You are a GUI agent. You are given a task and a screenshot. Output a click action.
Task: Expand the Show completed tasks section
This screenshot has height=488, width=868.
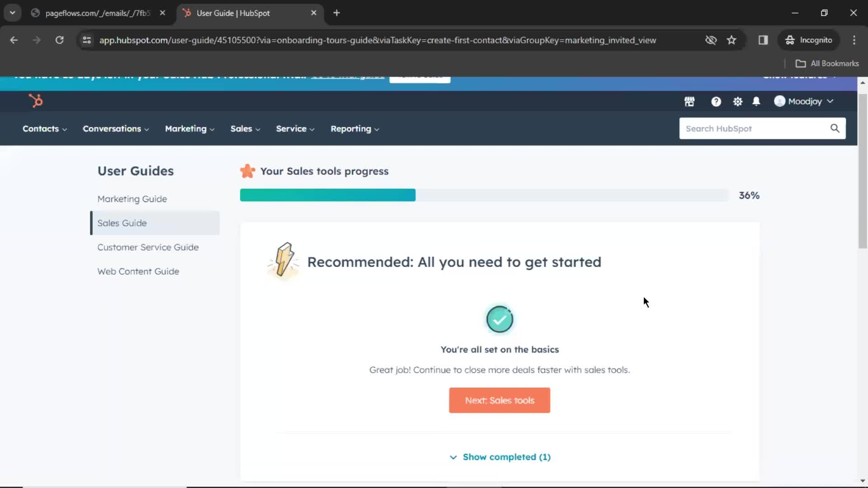tap(499, 456)
